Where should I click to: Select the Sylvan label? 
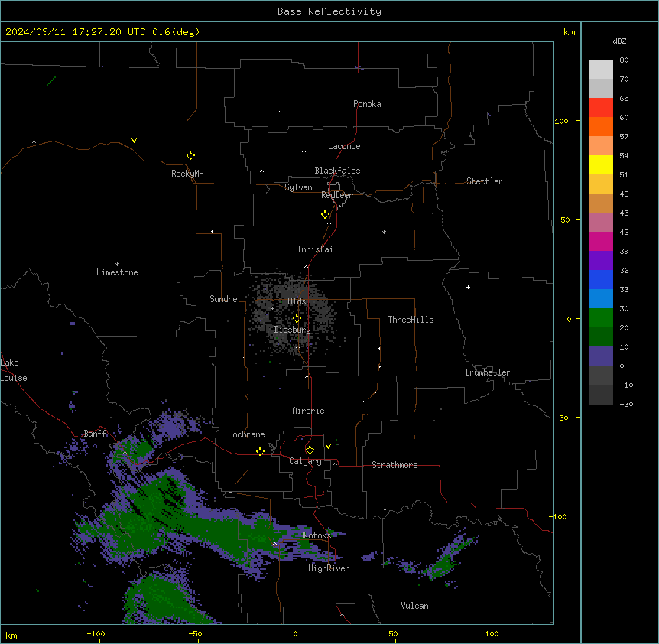click(298, 187)
